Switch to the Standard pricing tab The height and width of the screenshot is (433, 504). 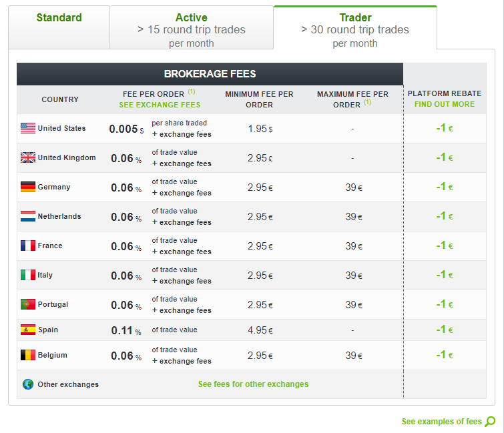tap(59, 18)
